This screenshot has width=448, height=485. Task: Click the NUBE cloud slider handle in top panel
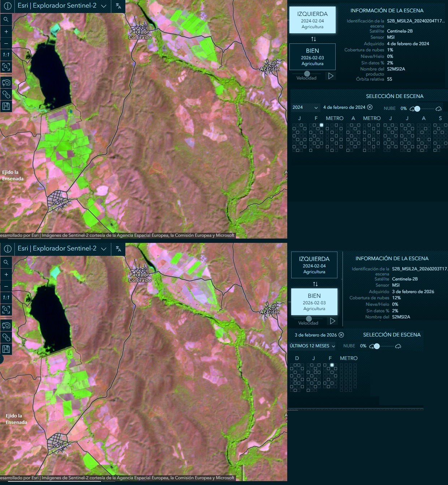click(x=417, y=109)
